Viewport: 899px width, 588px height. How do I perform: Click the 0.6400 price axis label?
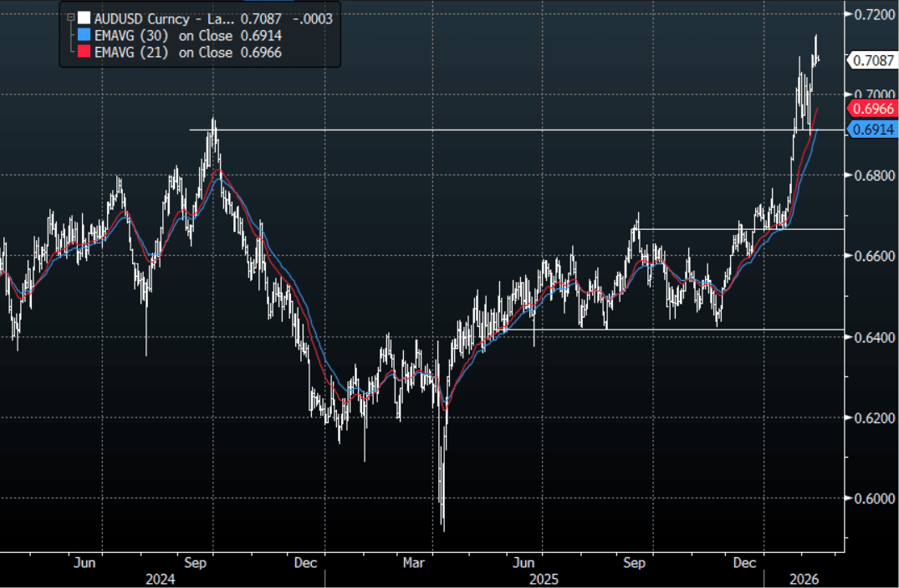click(x=871, y=337)
